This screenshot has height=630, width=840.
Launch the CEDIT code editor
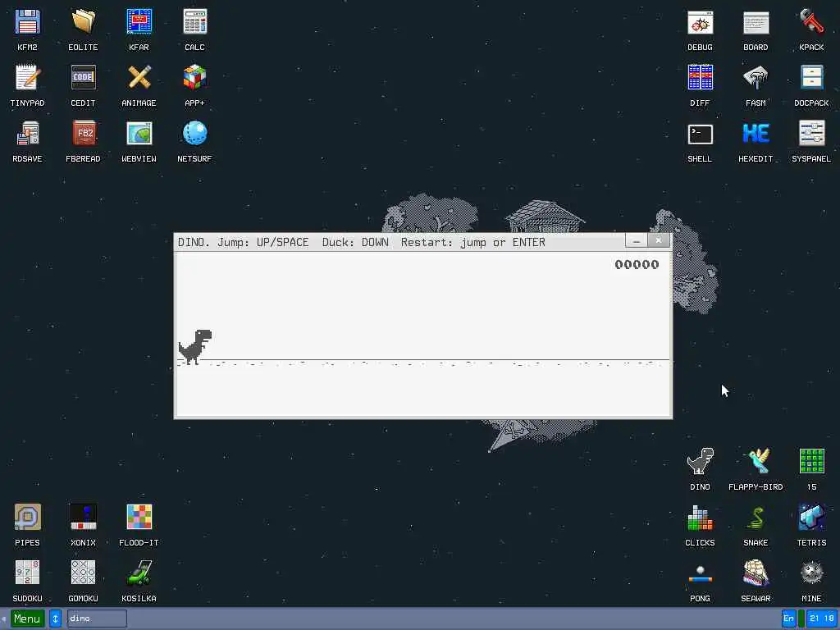tap(83, 78)
